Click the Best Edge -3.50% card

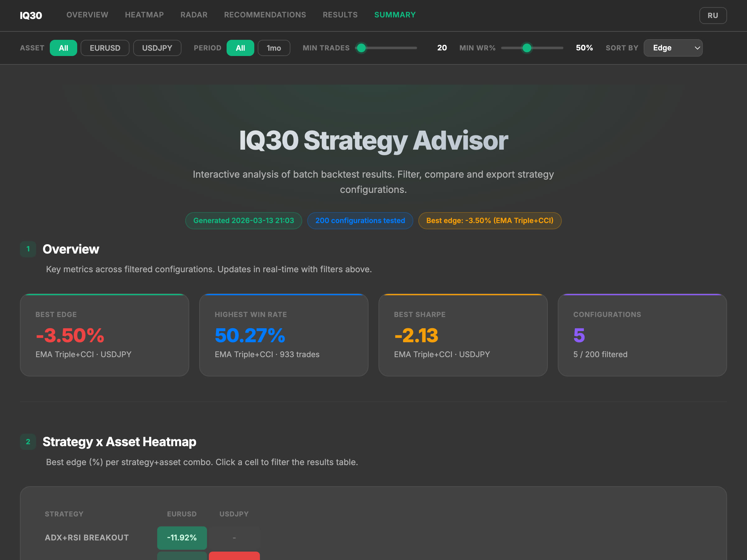(104, 335)
